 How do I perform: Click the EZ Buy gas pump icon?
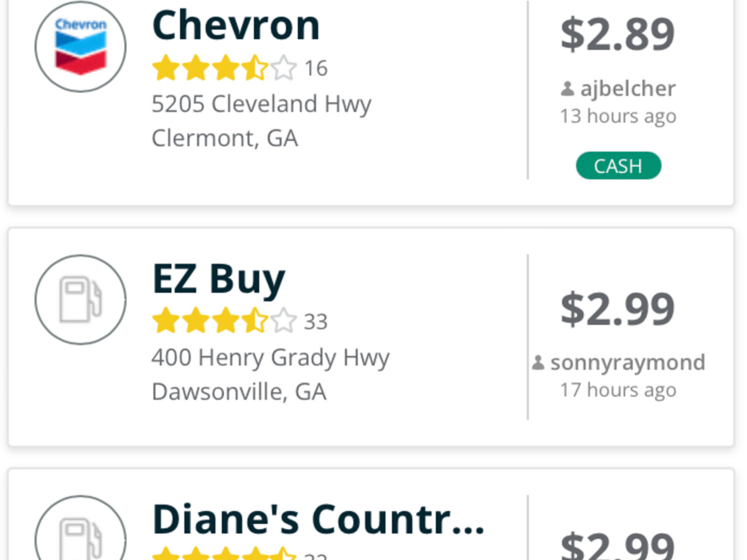point(80,300)
